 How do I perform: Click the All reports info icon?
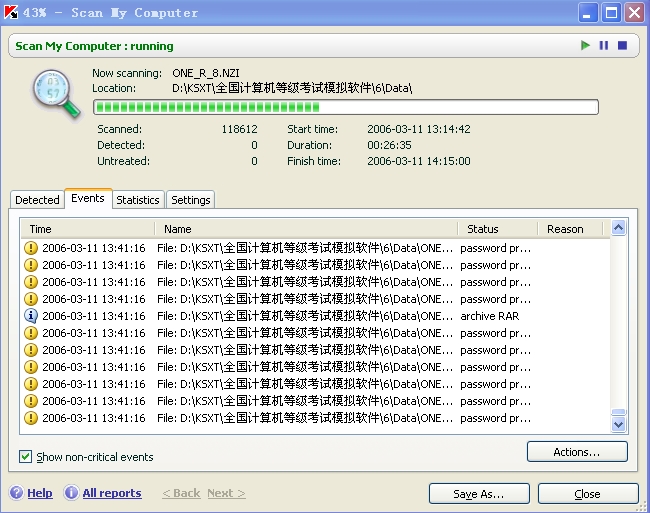[x=71, y=493]
